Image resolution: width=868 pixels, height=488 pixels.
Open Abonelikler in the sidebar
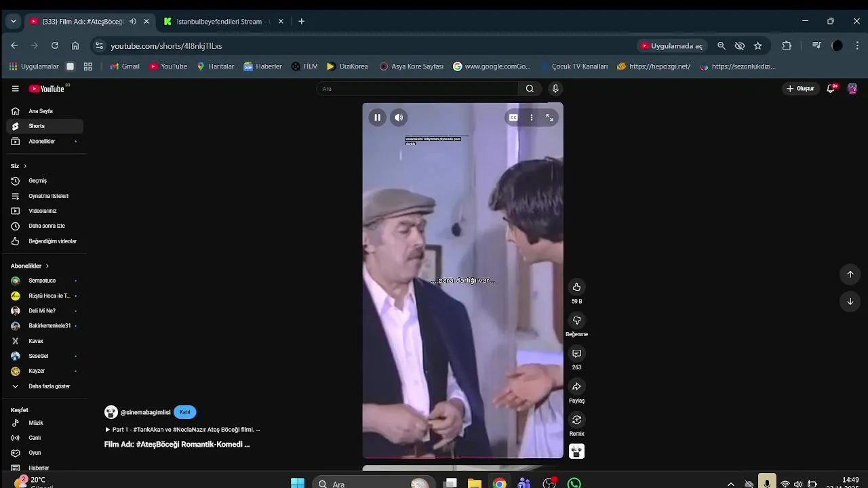45,141
